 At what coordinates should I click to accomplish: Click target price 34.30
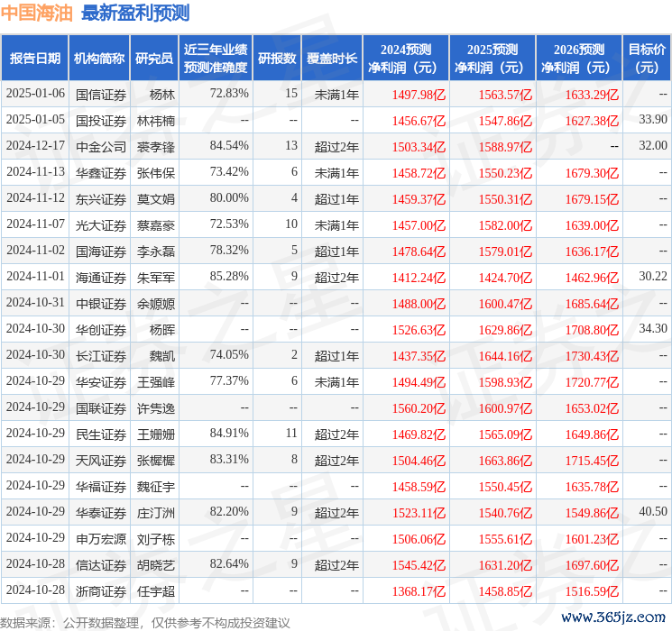653,328
